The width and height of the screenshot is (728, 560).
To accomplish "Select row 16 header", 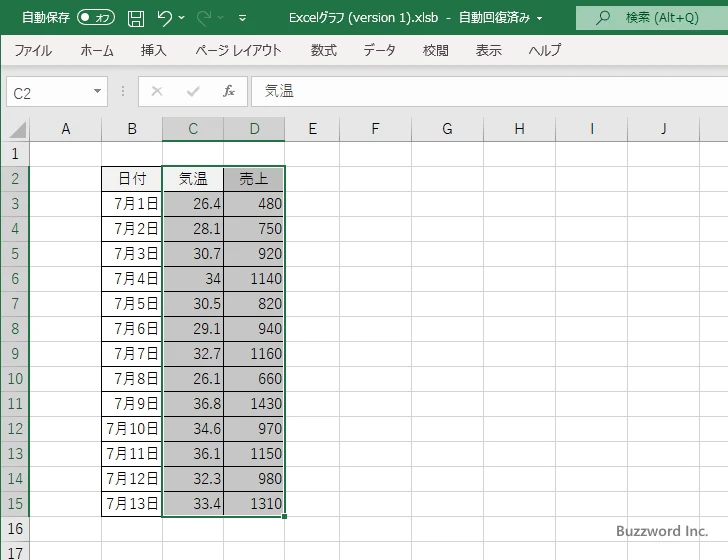I will (15, 529).
